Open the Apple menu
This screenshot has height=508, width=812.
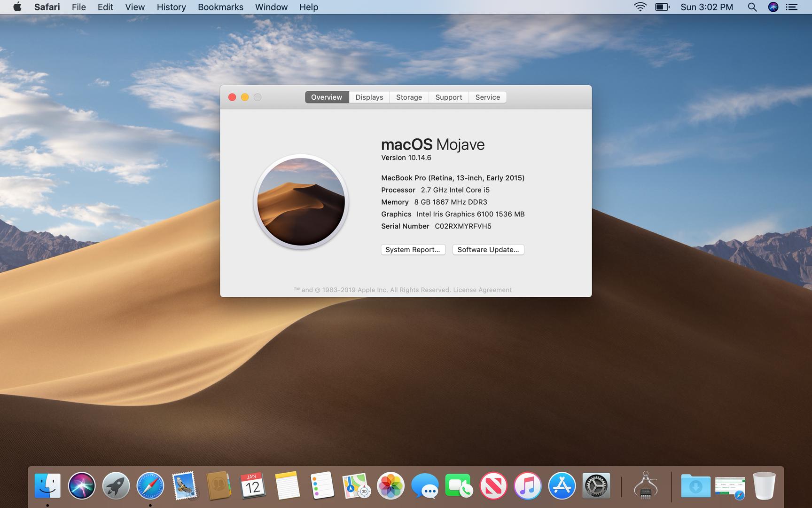click(17, 7)
